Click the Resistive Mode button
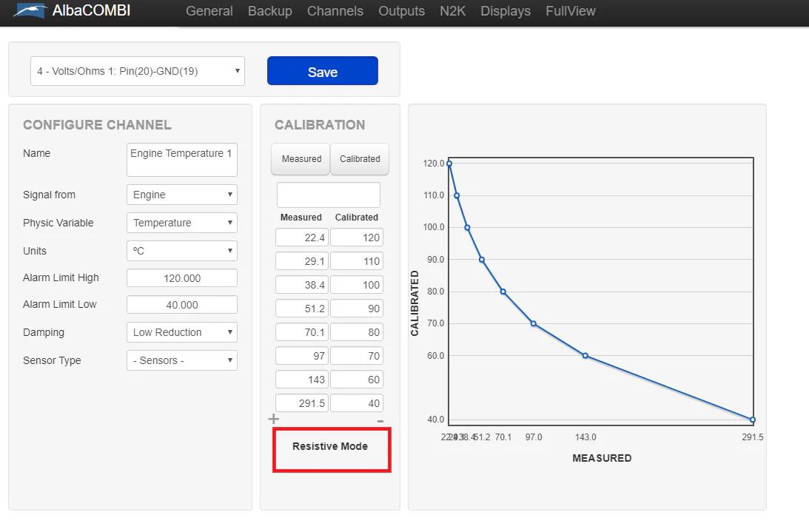Image resolution: width=809 pixels, height=532 pixels. (332, 449)
